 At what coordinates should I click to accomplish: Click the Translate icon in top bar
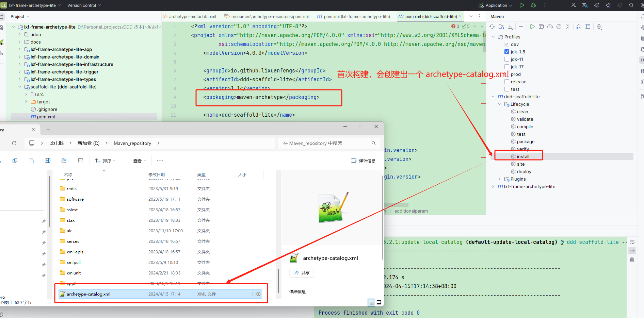pos(585,5)
